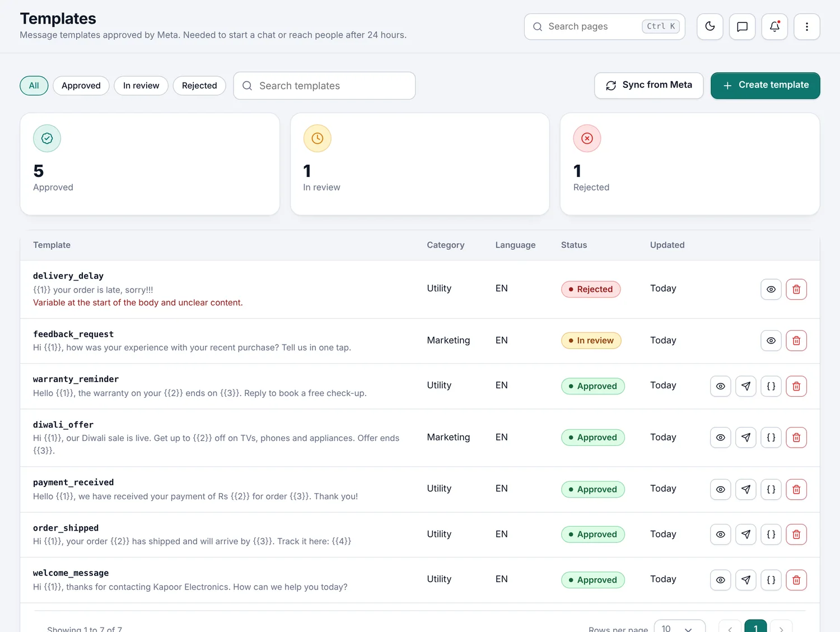The width and height of the screenshot is (840, 632).
Task: Open variables braces for welcome_message
Action: coord(771,580)
